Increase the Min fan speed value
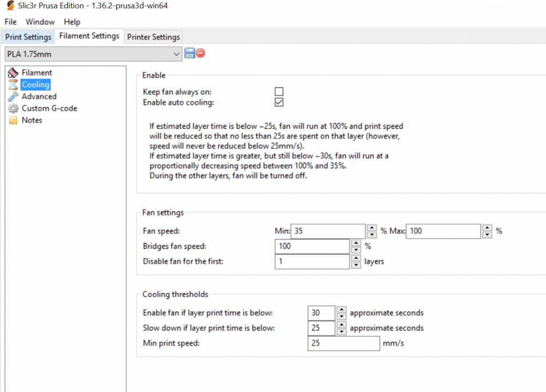Viewport: 546px width, 392px height. click(x=372, y=228)
